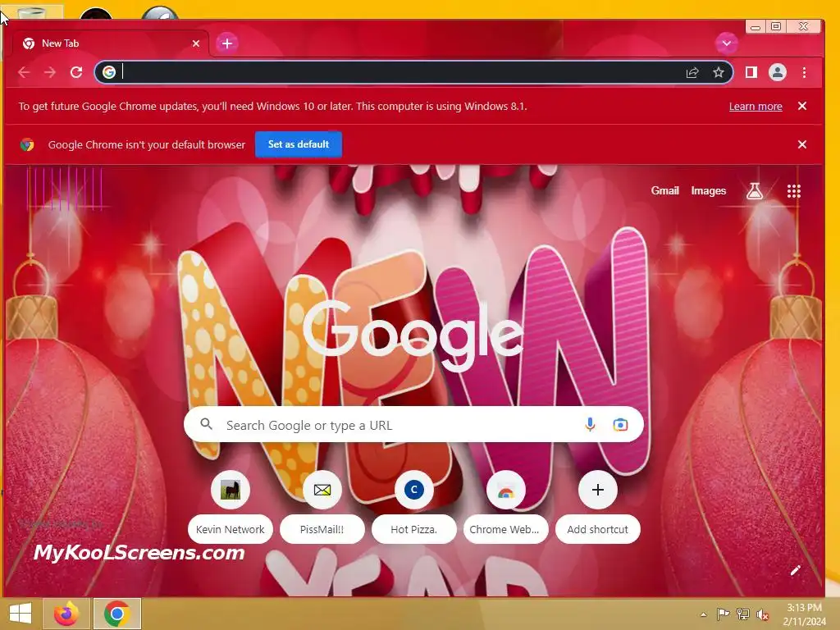Go forward using the forward arrow
The width and height of the screenshot is (840, 630).
click(x=50, y=72)
